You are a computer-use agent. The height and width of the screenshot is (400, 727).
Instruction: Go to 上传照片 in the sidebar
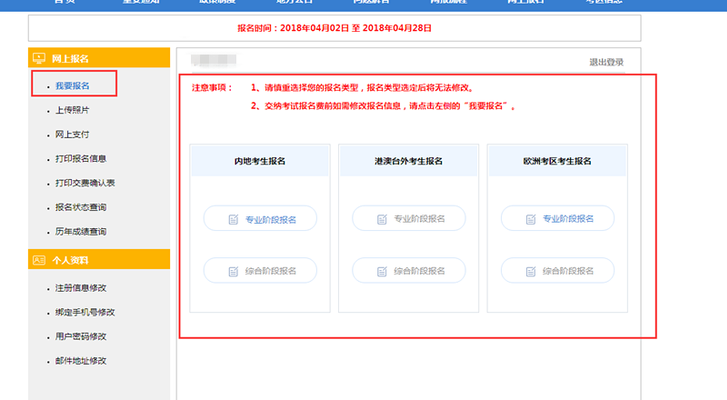click(73, 110)
